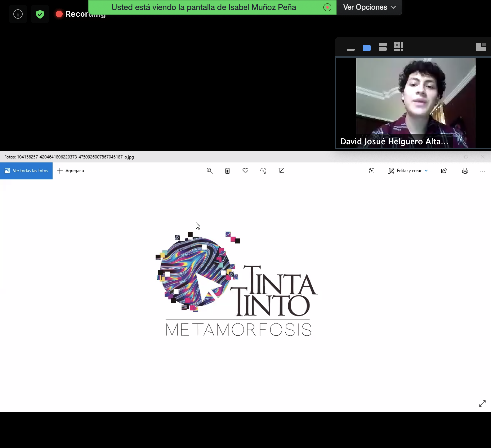The image size is (491, 448).
Task: Click the side-by-side layout icon in video panel
Action: [x=481, y=47]
